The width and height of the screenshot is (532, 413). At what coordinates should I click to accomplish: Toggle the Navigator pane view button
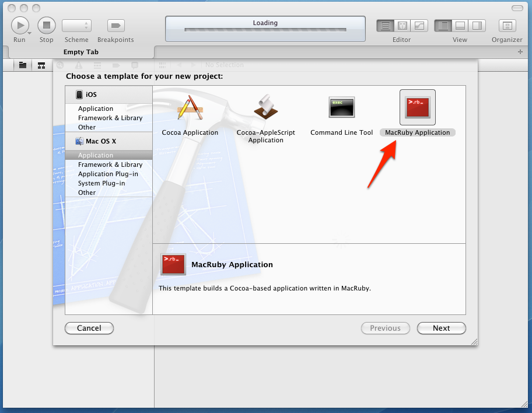coord(443,26)
